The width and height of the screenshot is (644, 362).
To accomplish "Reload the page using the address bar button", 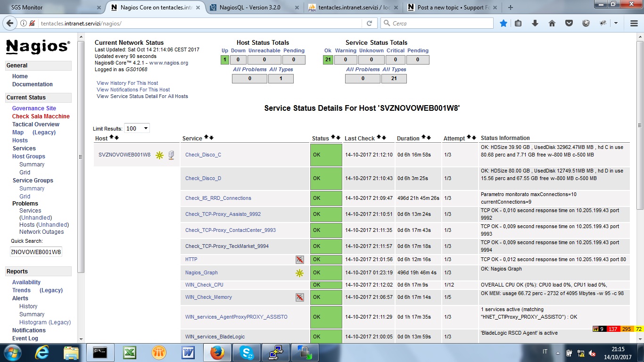I will 369,23.
